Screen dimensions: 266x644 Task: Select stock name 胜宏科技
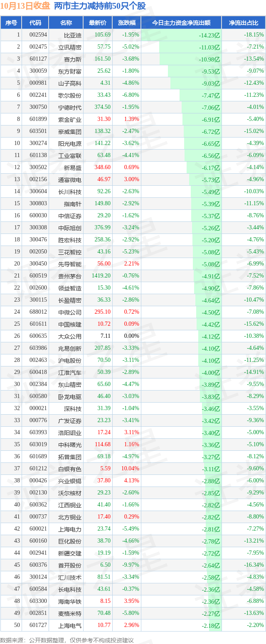click(x=70, y=240)
